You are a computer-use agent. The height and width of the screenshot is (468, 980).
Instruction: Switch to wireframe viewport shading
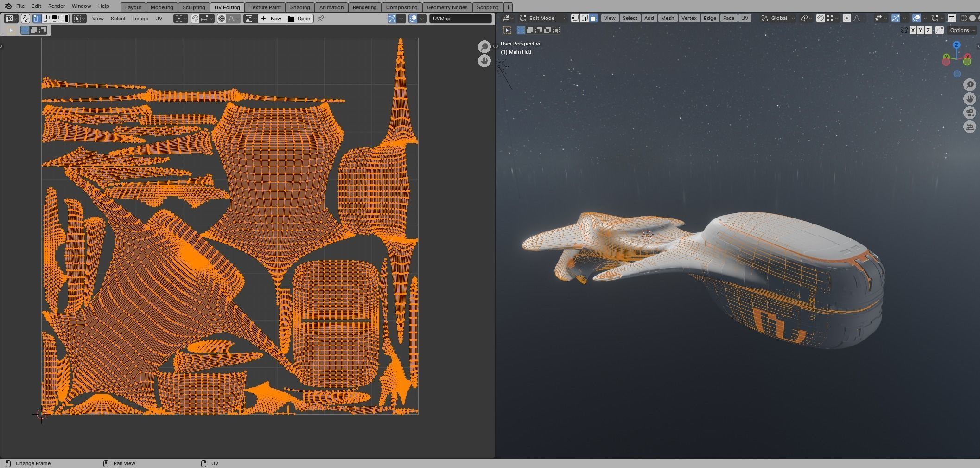coord(964,18)
